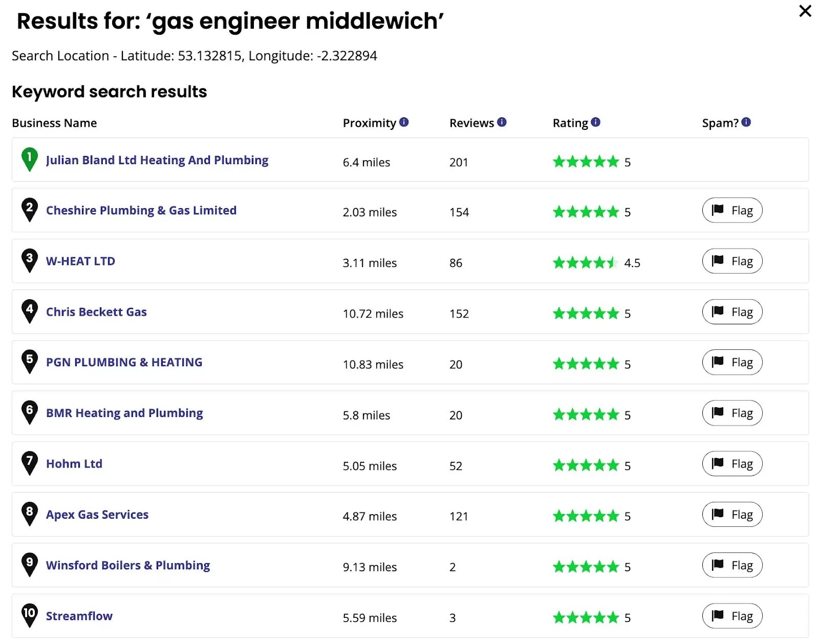The height and width of the screenshot is (644, 819).
Task: Click the number 3 map pin
Action: [30, 260]
